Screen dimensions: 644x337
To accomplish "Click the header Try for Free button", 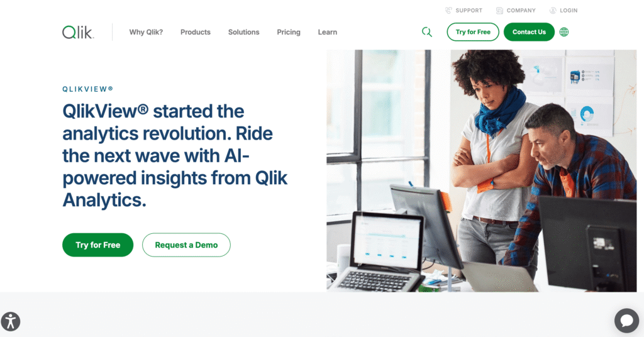I will (473, 32).
